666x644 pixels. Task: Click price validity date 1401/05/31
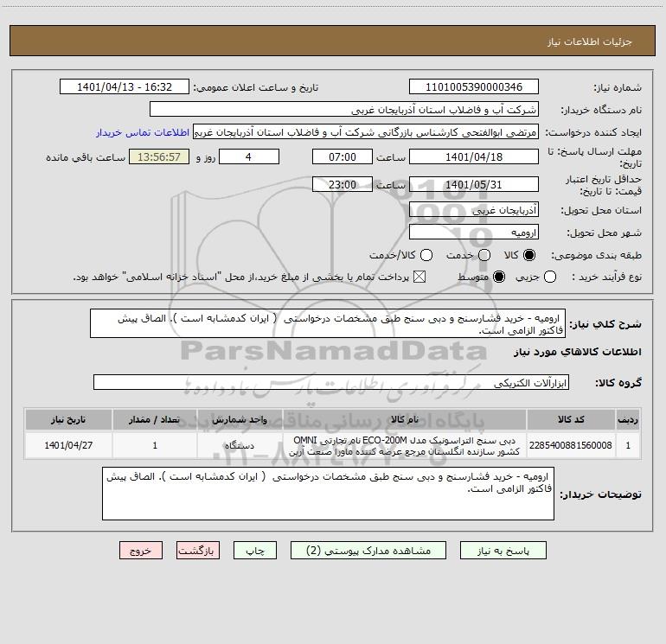click(x=474, y=184)
